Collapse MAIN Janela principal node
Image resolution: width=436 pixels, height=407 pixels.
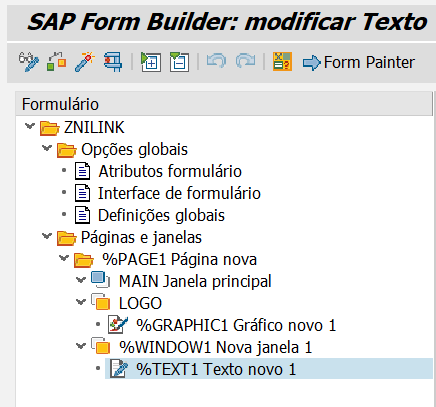tap(81, 280)
